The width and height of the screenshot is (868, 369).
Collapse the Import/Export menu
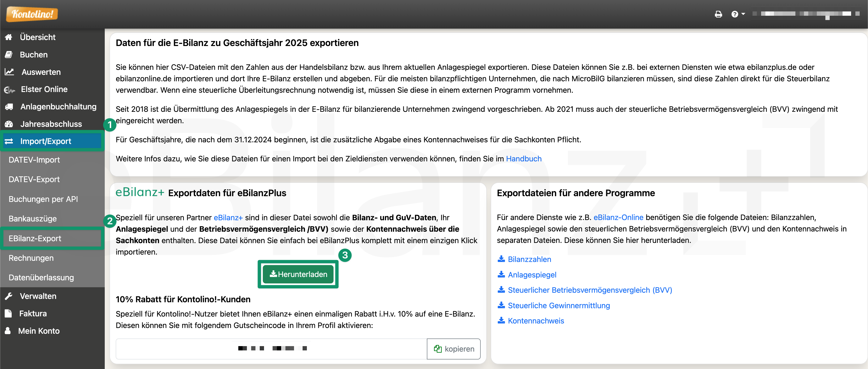click(x=52, y=141)
